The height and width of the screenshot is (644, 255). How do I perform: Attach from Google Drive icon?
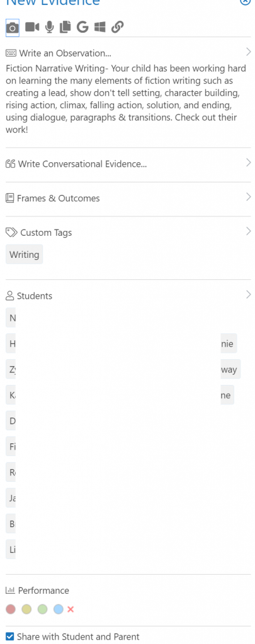point(82,27)
